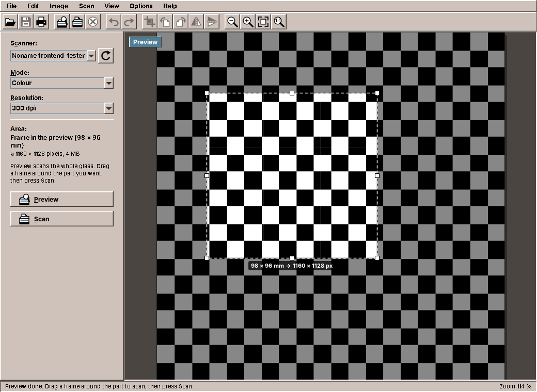The height and width of the screenshot is (392, 537).
Task: Click the bottom-left selection frame handle
Action: pyautogui.click(x=207, y=258)
